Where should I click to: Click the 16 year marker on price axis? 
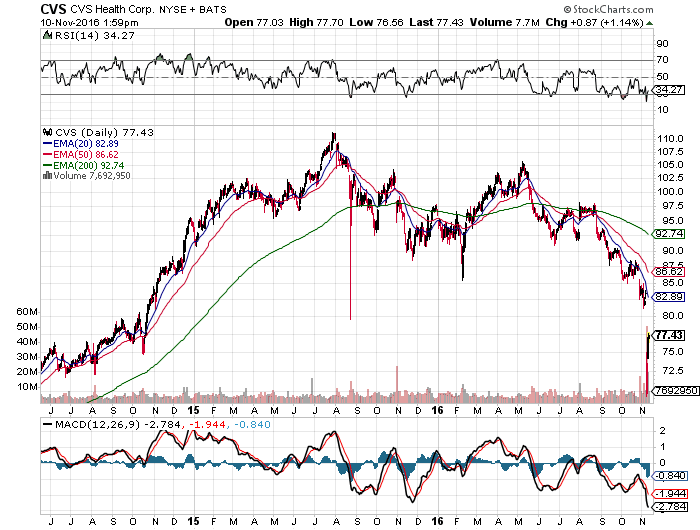tap(437, 410)
